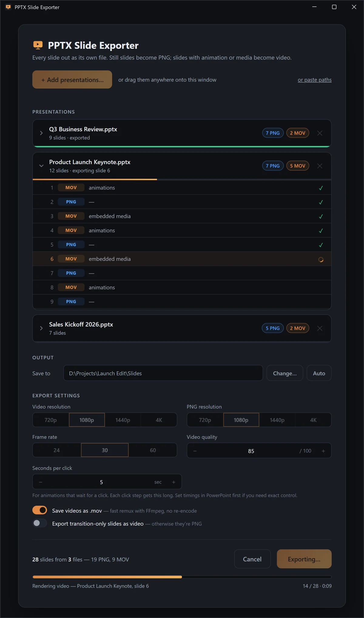Select 1080p video resolution
364x618 pixels.
pos(87,420)
